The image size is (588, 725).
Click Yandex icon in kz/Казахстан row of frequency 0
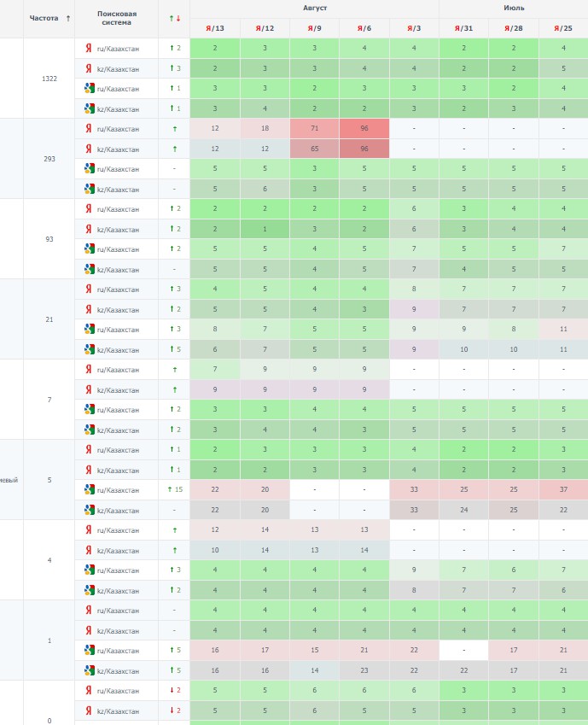(x=88, y=710)
